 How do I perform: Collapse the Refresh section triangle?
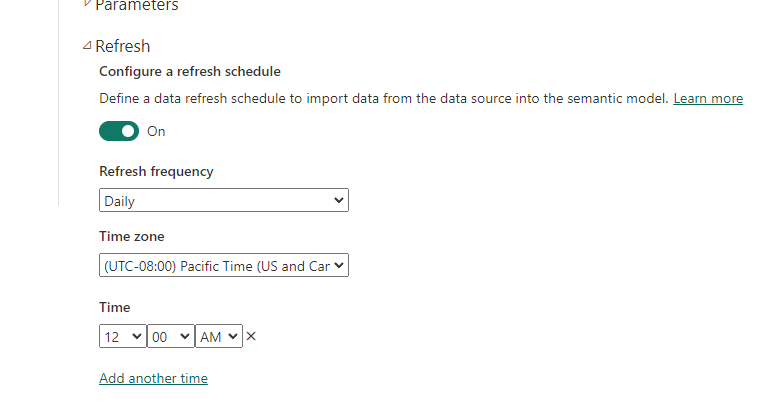pos(87,46)
